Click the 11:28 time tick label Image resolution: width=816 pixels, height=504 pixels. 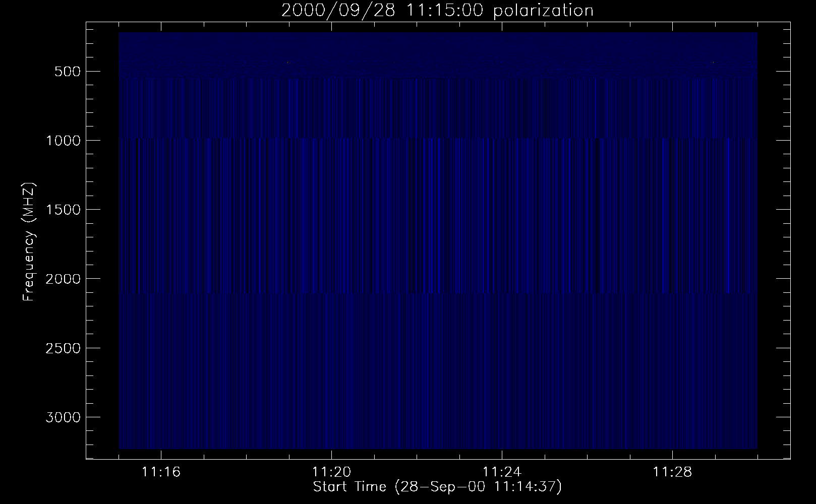(x=672, y=473)
